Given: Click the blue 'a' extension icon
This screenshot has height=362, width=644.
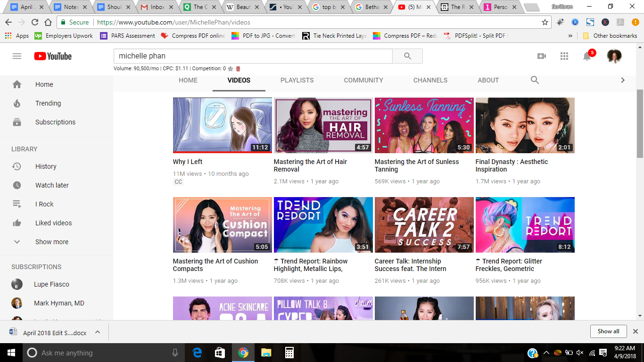Looking at the screenshot, I should (x=575, y=22).
